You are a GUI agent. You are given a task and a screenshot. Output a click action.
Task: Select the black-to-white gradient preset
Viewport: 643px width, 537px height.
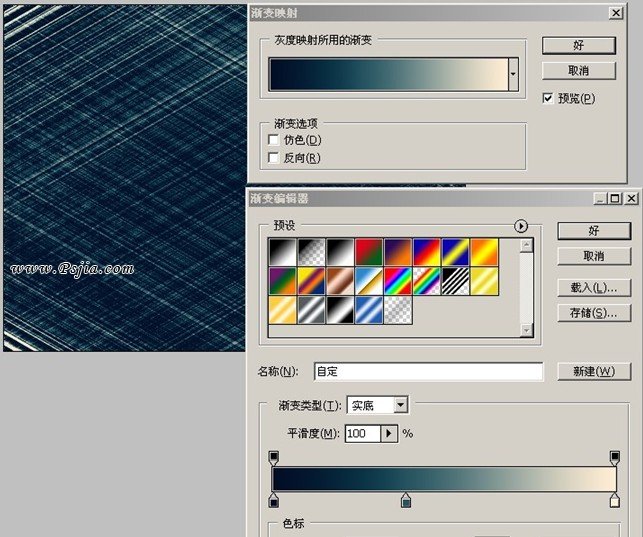point(283,252)
